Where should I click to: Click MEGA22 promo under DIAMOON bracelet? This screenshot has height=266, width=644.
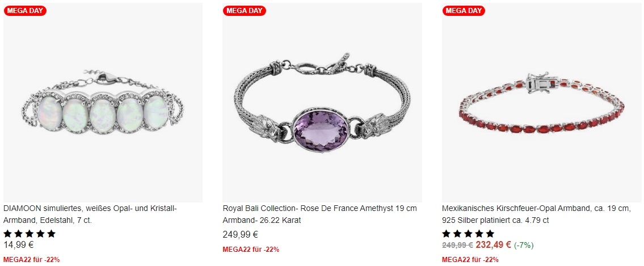[x=32, y=260]
